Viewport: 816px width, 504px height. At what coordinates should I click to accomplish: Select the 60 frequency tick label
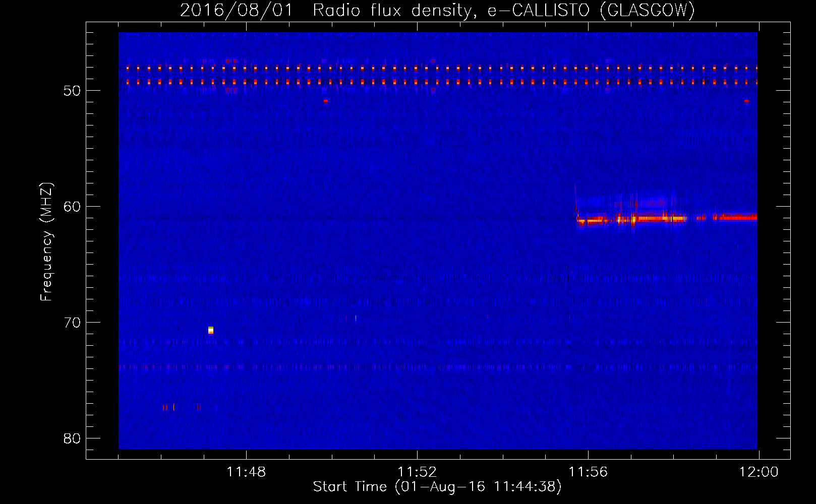[x=72, y=207]
